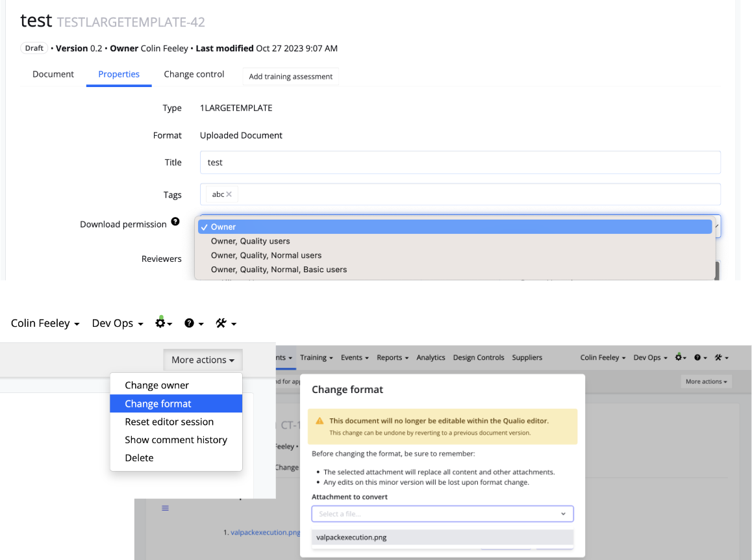Select Change format from the menu

pos(158,403)
